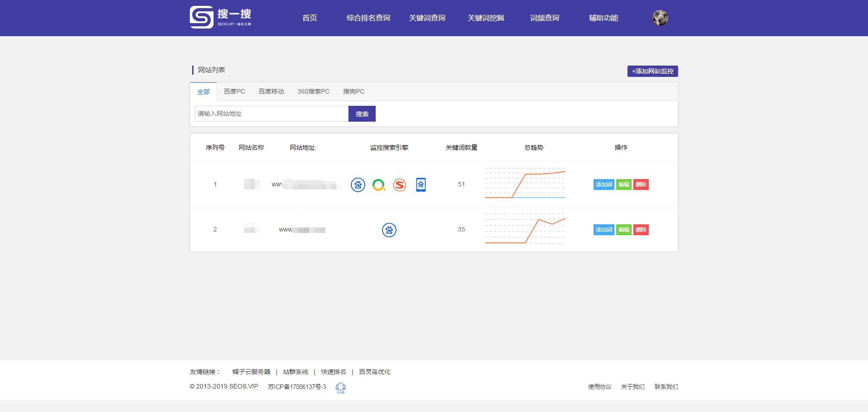868x412 pixels.
Task: Click the 搜索 button
Action: (362, 114)
